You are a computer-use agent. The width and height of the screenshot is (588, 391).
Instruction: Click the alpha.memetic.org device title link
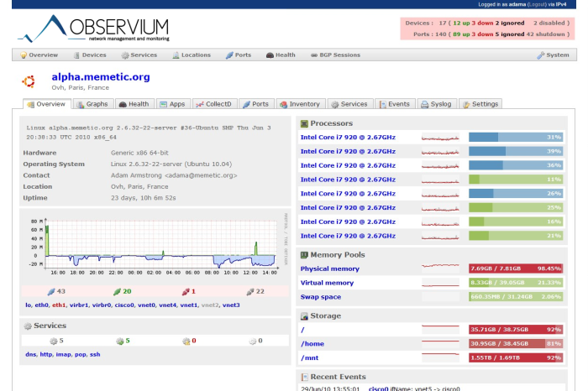click(x=101, y=77)
